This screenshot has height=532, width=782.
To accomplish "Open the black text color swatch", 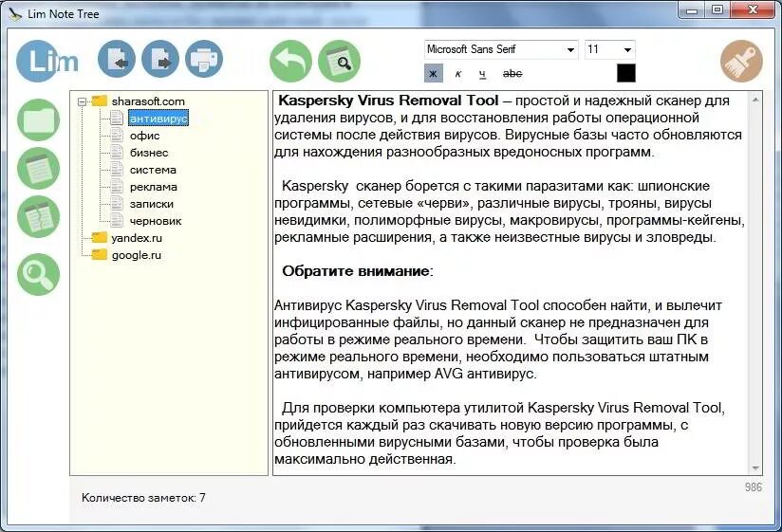I will click(626, 73).
